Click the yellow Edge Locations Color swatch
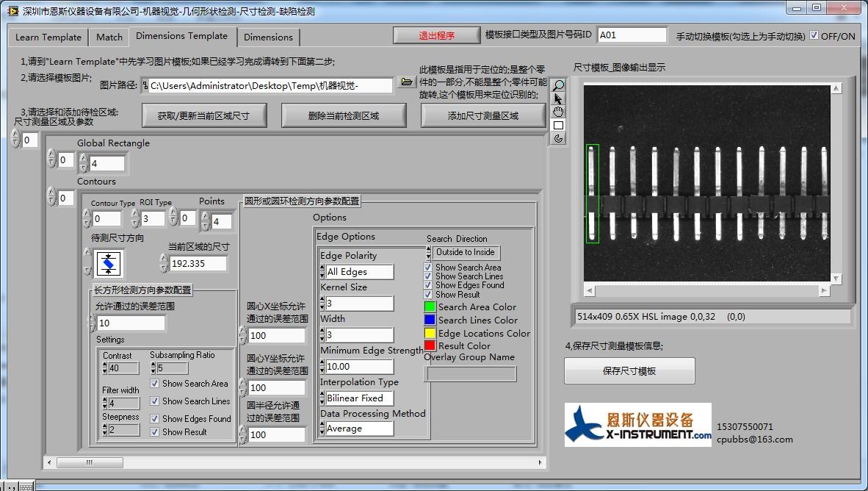Screen dimensions: 868x491 [430, 333]
